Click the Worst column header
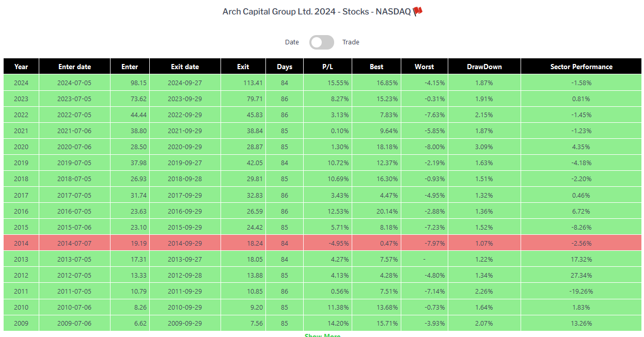This screenshot has width=644, height=337. [425, 67]
